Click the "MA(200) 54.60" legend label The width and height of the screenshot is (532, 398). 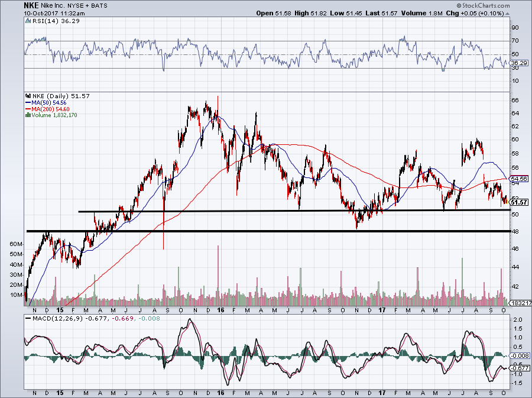point(51,109)
